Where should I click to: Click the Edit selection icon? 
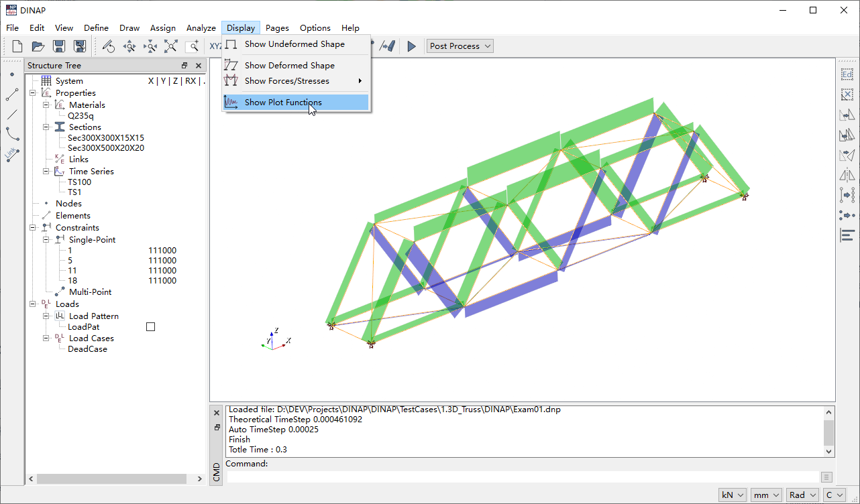[x=847, y=74]
